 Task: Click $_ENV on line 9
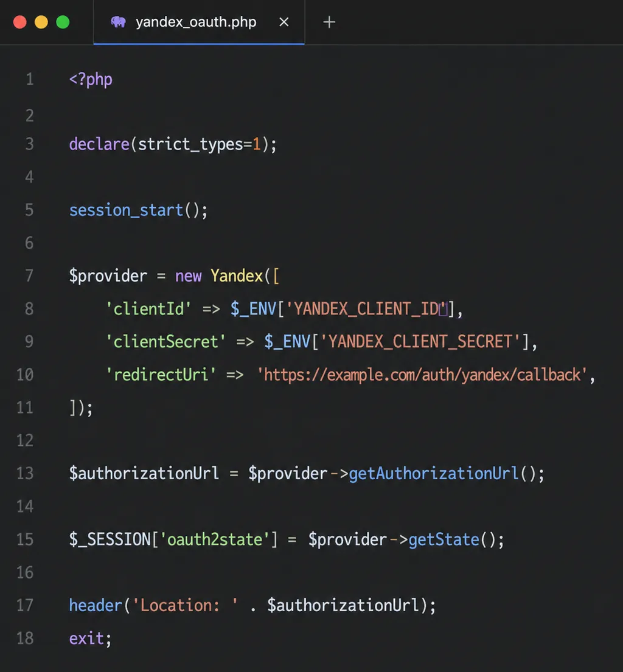click(x=287, y=342)
